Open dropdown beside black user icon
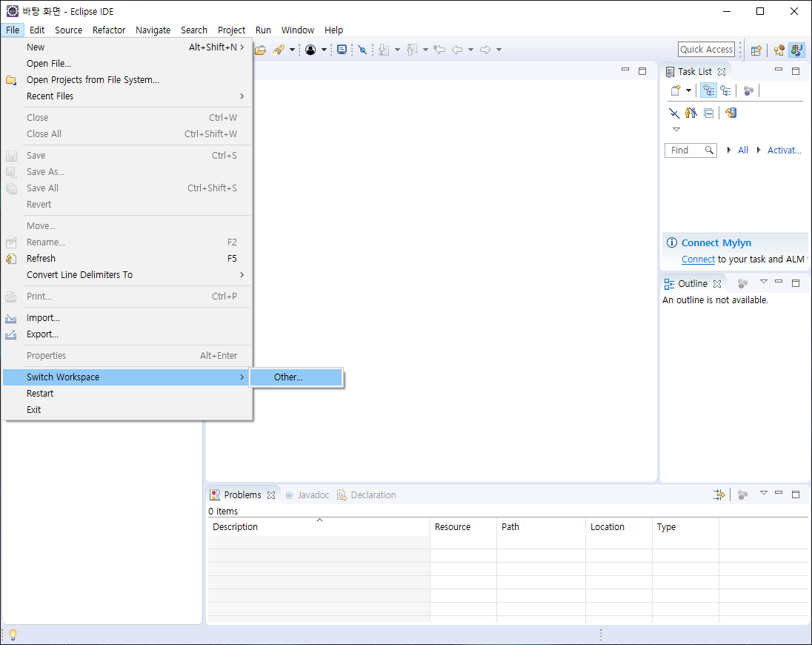Viewport: 812px width, 645px height. (325, 50)
